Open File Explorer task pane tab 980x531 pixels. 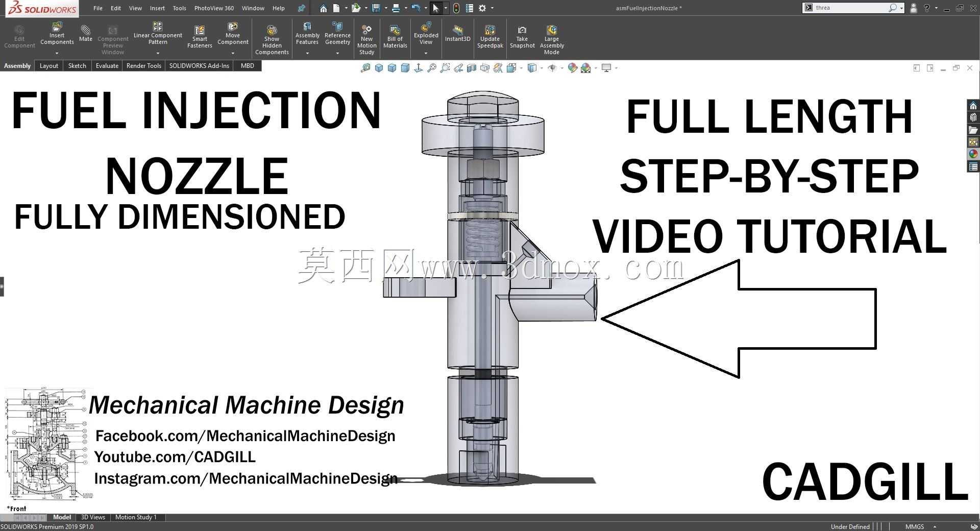[x=973, y=130]
